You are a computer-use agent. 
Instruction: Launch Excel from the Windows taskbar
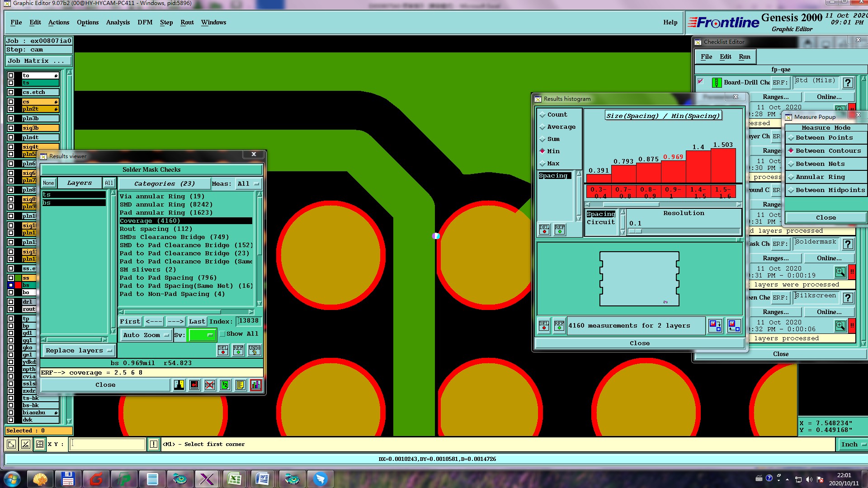[x=234, y=479]
